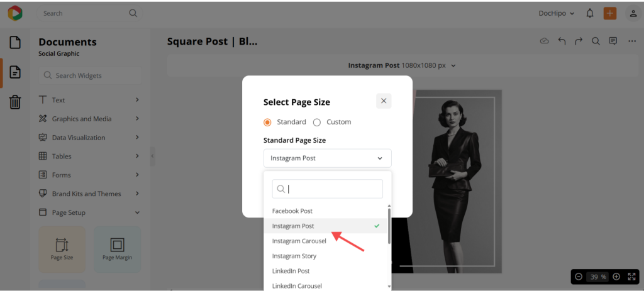Zoom out with the minus icon

tap(579, 277)
